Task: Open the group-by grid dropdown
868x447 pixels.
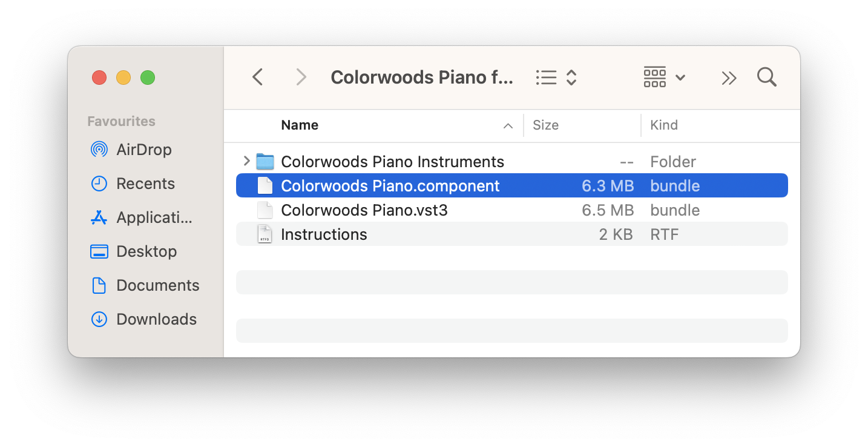Action: [x=664, y=78]
